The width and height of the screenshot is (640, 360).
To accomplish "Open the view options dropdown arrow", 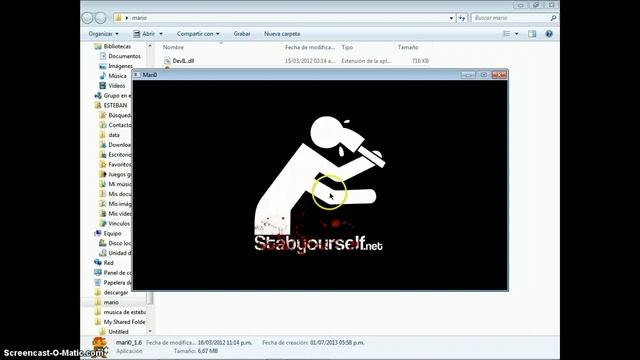I will pos(516,34).
